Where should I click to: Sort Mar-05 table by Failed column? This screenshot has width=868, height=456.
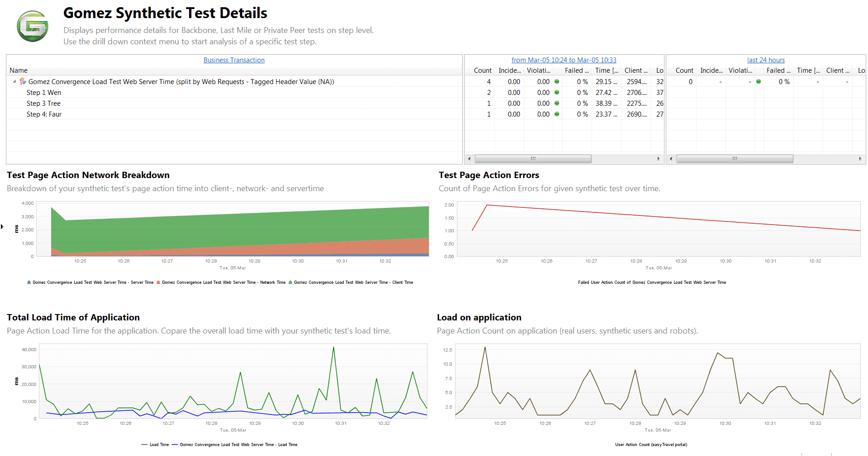(577, 71)
